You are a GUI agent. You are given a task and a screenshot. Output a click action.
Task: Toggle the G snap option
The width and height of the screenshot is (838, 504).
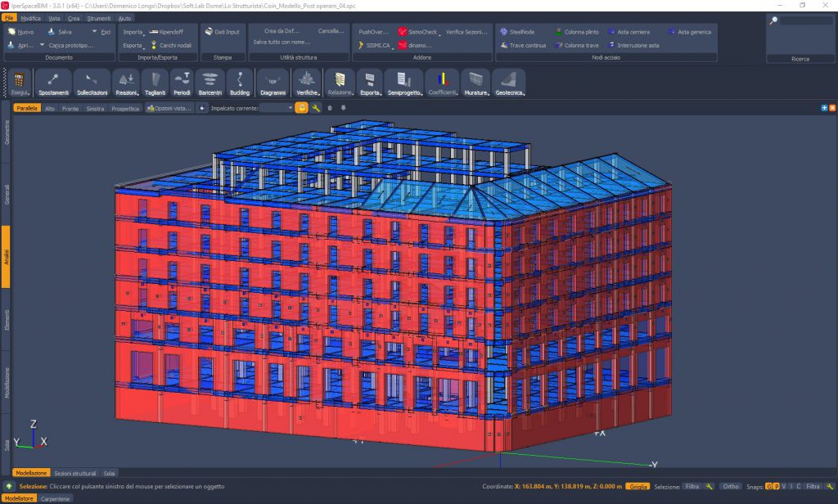point(768,486)
